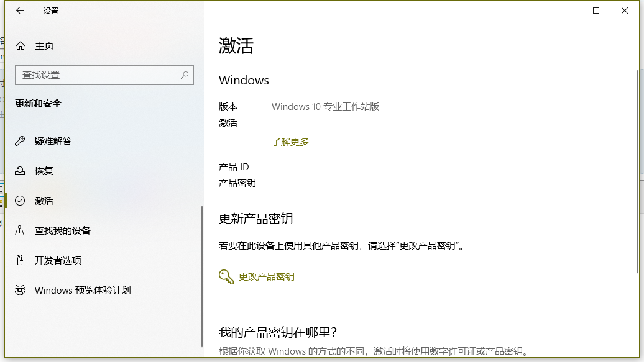The width and height of the screenshot is (644, 362).
Task: Click the cat icon for Windows 预览体验计划
Action: click(x=20, y=290)
